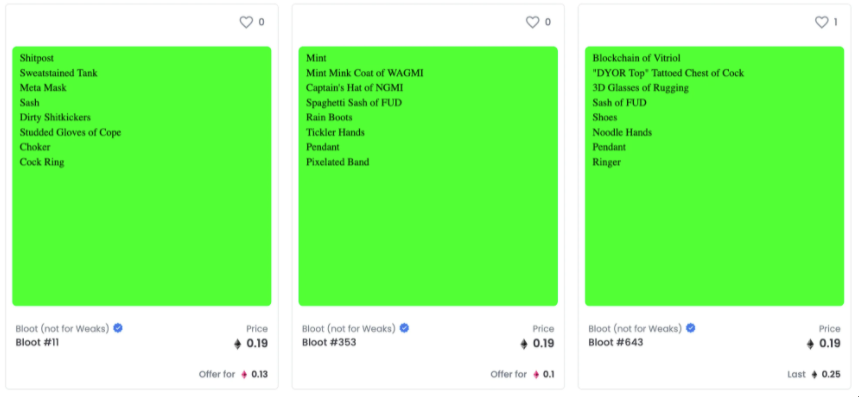
Task: Click Ethereum icon beside Bloot #643 last price
Action: pyautogui.click(x=815, y=375)
